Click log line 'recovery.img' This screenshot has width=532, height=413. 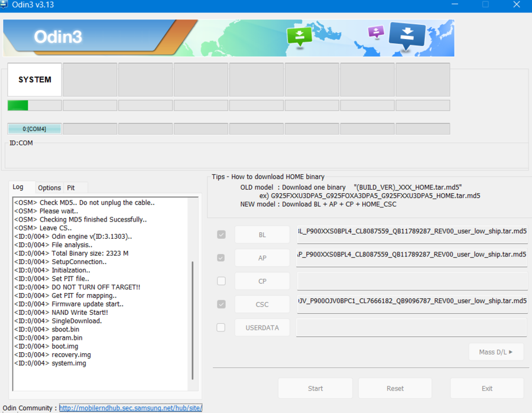point(53,355)
